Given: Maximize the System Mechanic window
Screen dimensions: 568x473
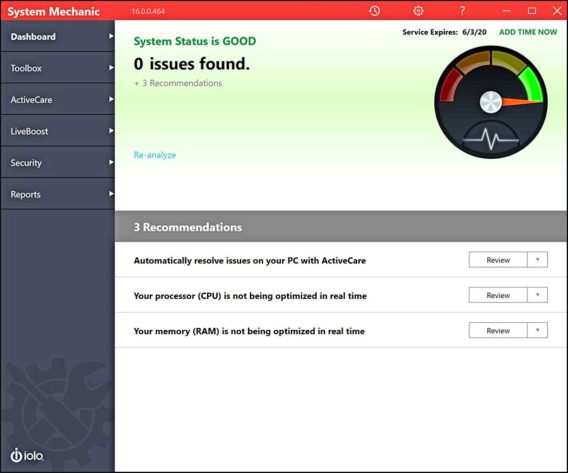Looking at the screenshot, I should pyautogui.click(x=532, y=11).
